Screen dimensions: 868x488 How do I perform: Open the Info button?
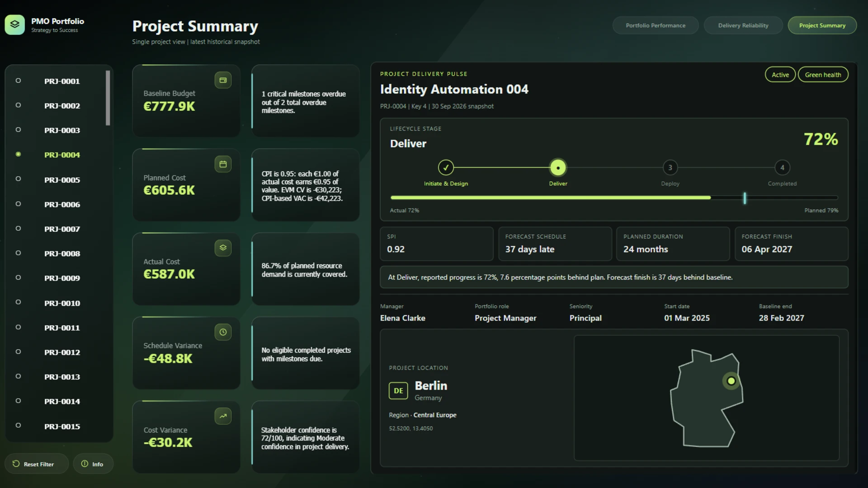(x=93, y=464)
